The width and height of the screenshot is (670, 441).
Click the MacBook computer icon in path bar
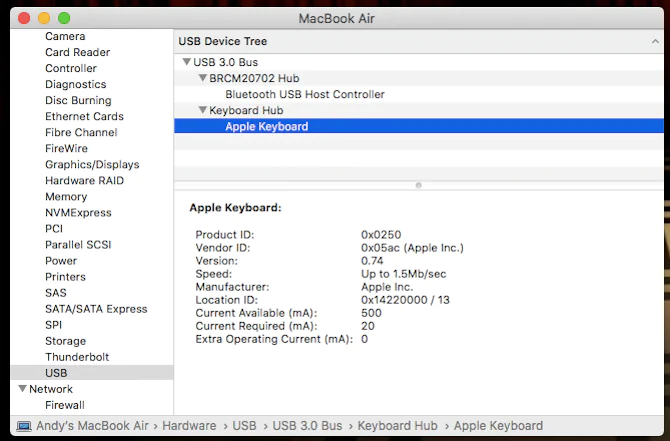coord(24,426)
